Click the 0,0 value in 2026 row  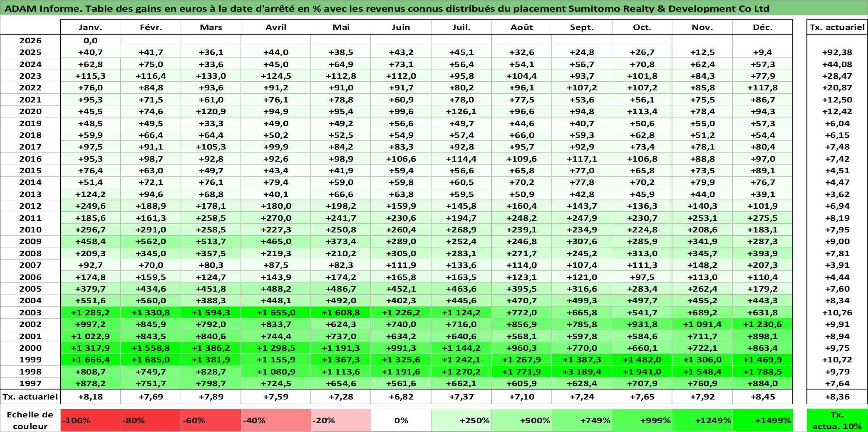[x=90, y=40]
